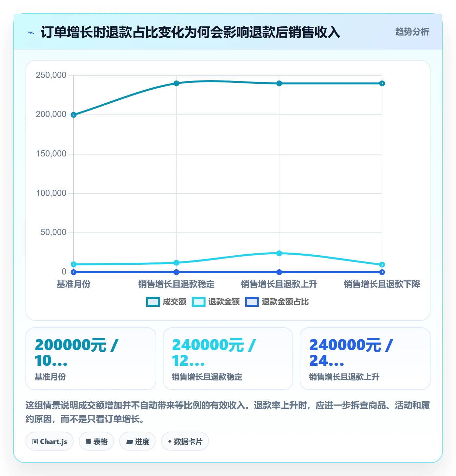
Task: Click the title 订单增长时退款占比变化为何会影响退款后销售收入
Action: (x=191, y=32)
